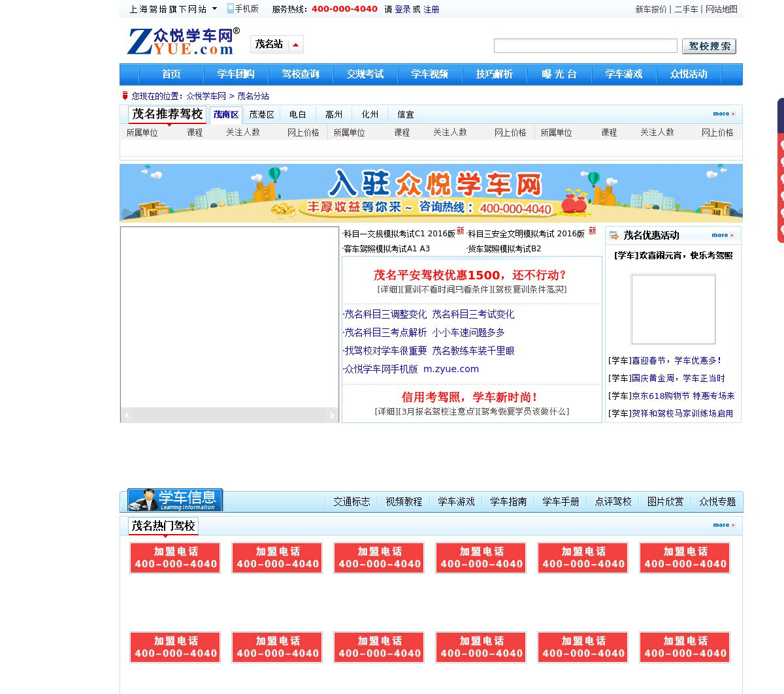The height and width of the screenshot is (694, 784).
Task: Open 交通标志 in 学车信息 bar
Action: click(x=351, y=501)
